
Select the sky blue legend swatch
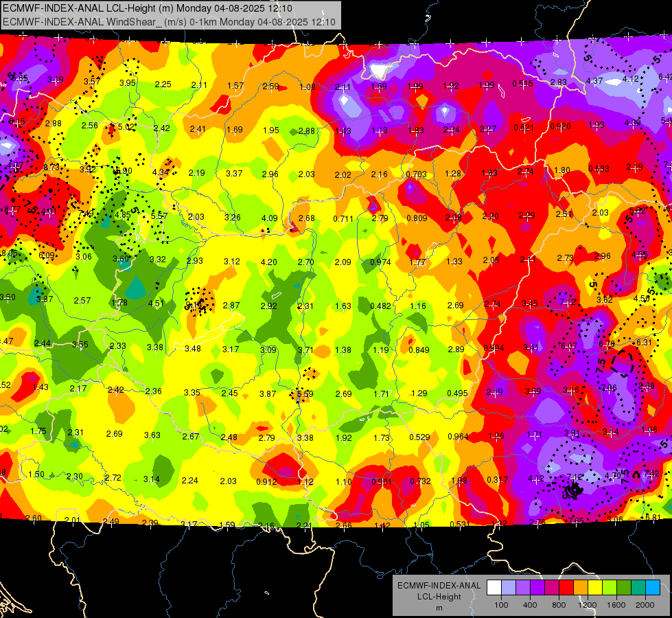coord(653,587)
